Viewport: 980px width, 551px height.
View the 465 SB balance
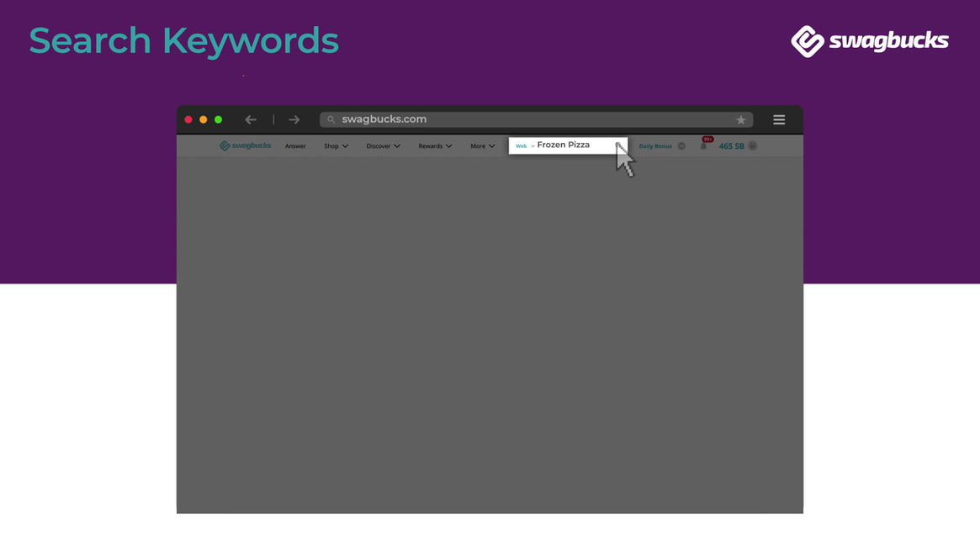coord(731,146)
